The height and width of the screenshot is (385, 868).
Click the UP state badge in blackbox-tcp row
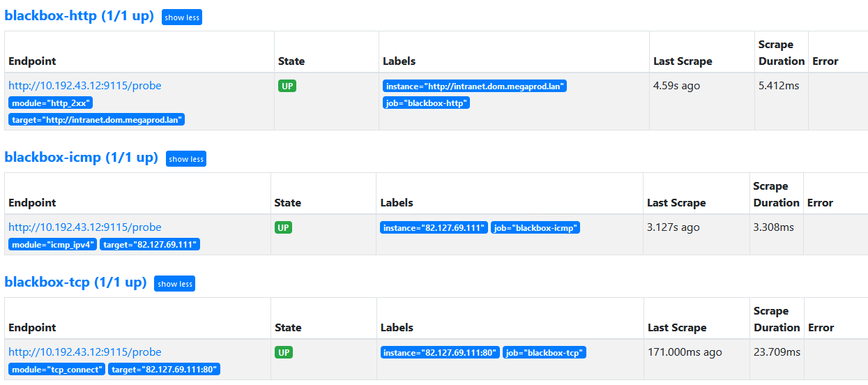pos(284,353)
